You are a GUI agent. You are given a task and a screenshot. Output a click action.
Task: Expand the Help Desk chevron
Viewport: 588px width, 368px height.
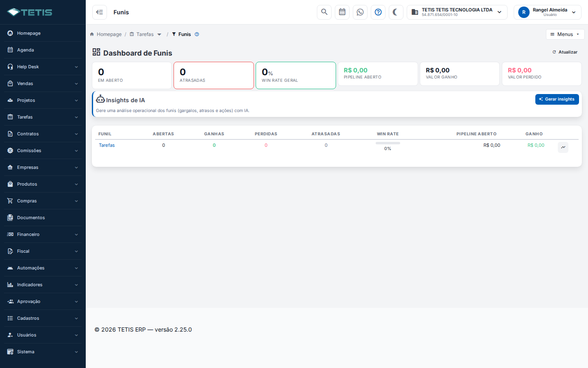click(x=76, y=67)
